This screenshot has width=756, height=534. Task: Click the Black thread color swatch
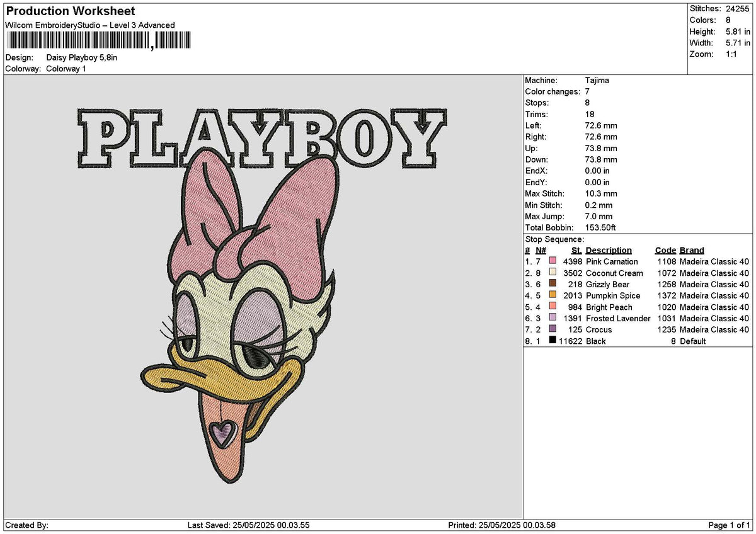pyautogui.click(x=553, y=341)
